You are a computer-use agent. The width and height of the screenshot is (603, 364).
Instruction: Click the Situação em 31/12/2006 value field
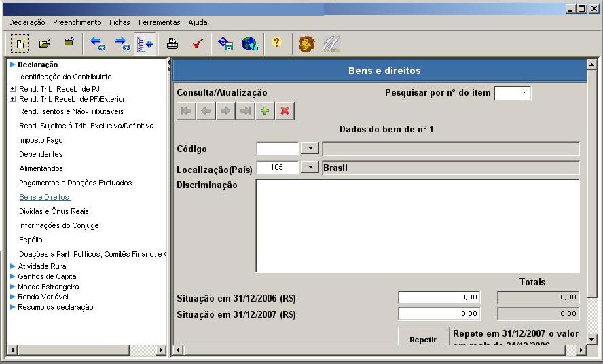coord(439,297)
